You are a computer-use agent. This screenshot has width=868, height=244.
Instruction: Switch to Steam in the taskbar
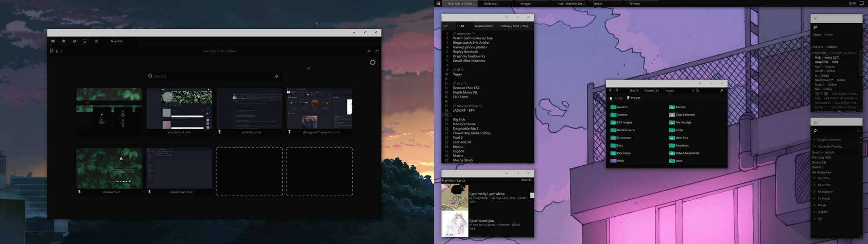(x=598, y=4)
